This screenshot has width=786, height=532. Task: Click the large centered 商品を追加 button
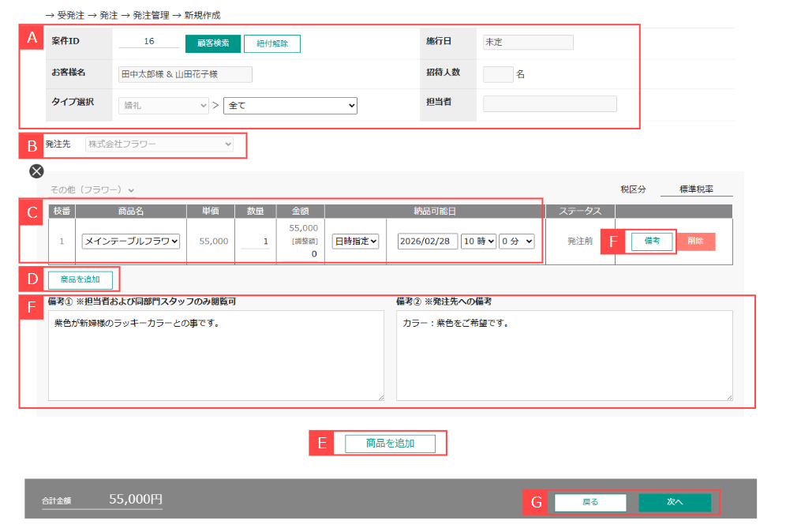pos(390,444)
